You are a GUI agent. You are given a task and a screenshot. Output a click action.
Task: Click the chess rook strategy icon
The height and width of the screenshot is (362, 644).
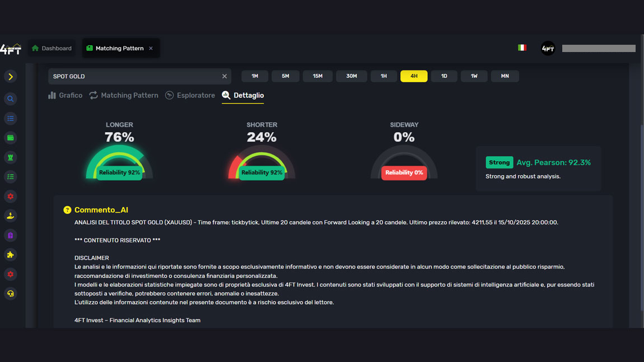click(10, 157)
